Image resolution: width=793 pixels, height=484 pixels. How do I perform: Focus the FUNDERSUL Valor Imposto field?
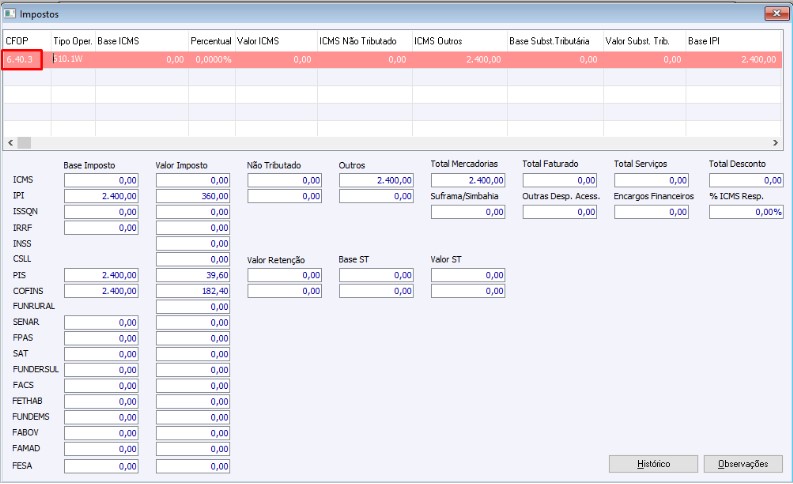[193, 370]
